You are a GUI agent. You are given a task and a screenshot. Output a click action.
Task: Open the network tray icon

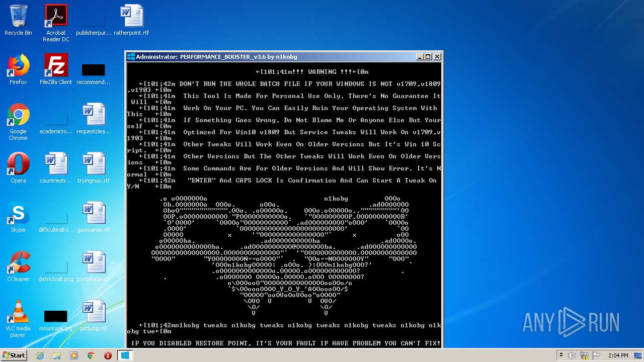[585, 355]
